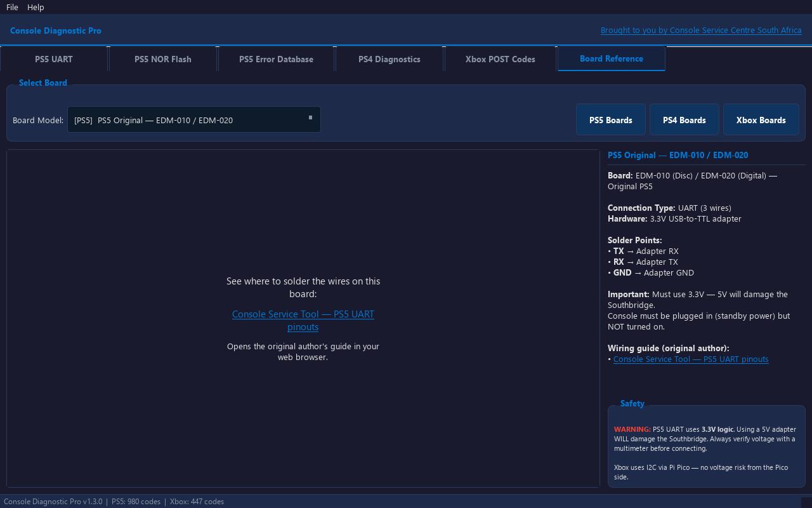The width and height of the screenshot is (812, 508).
Task: Open the Help menu
Action: (36, 7)
